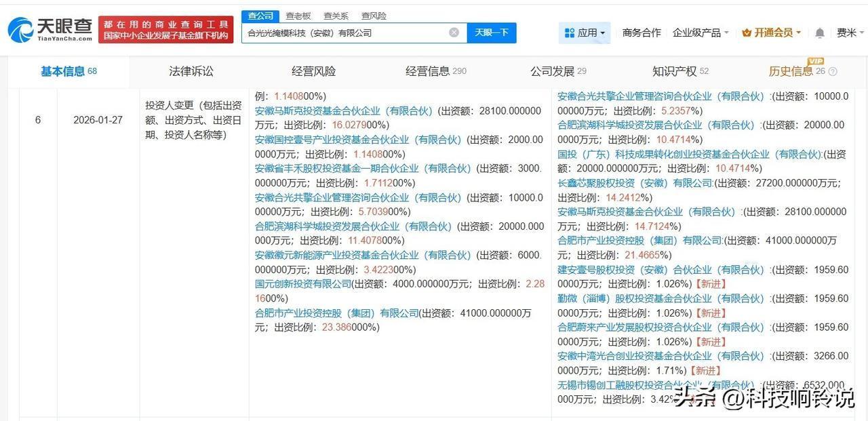Select the 经营风险 tab
The image size is (868, 421).
tap(313, 71)
